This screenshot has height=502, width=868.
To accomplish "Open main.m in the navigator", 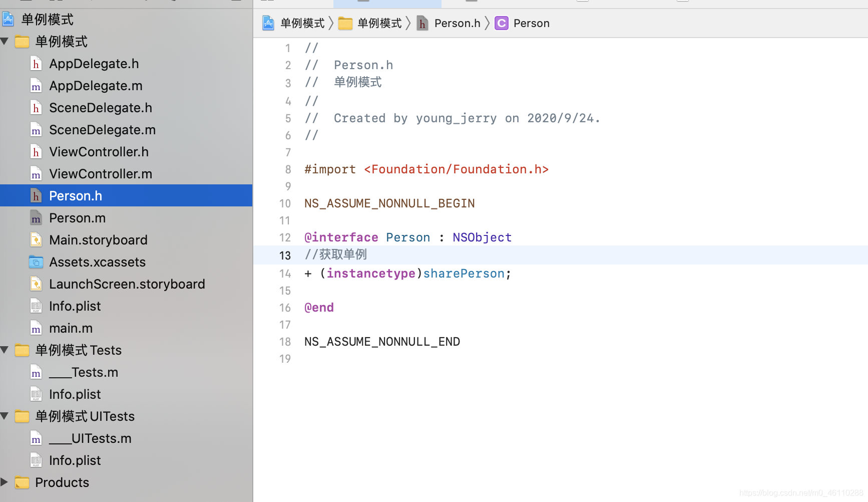I will (x=126, y=328).
